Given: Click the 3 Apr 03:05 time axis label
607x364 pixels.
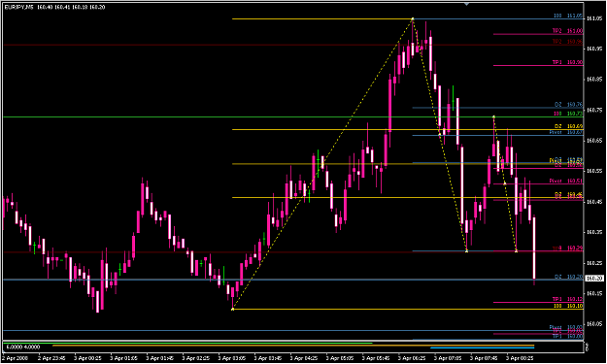Looking at the screenshot, I should click(x=231, y=358).
